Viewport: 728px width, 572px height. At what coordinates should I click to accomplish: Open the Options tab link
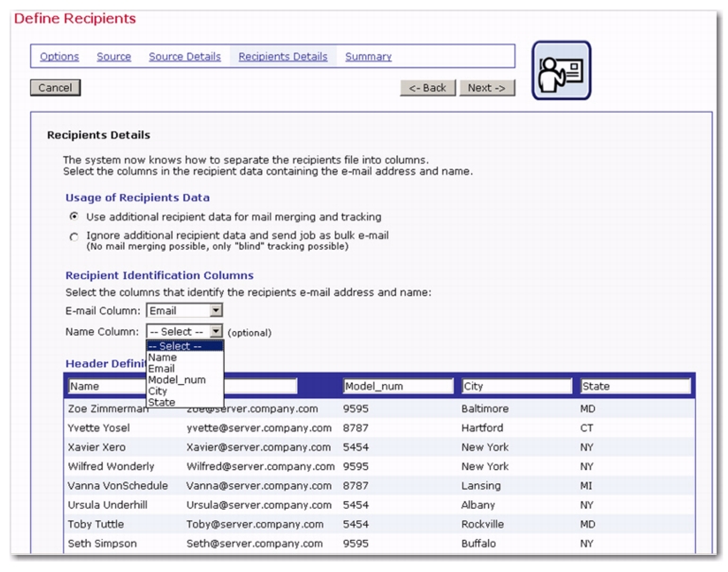click(60, 57)
